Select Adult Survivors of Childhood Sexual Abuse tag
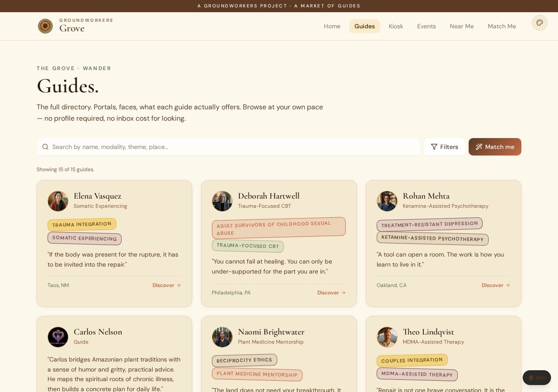The height and width of the screenshot is (392, 558). point(279,228)
